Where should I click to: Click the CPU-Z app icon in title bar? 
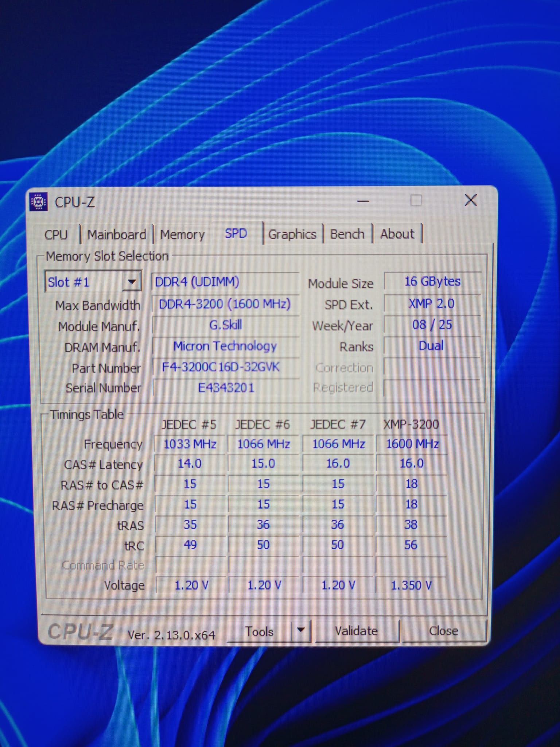39,201
